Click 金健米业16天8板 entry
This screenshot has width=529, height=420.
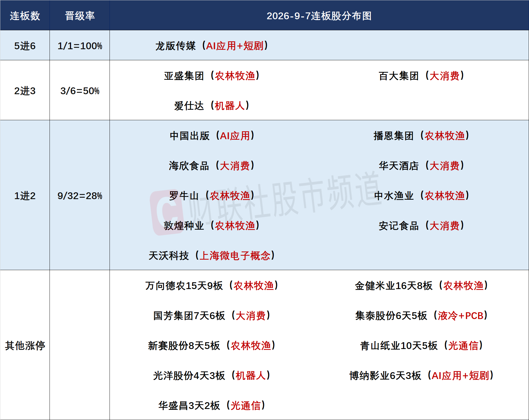coord(421,285)
